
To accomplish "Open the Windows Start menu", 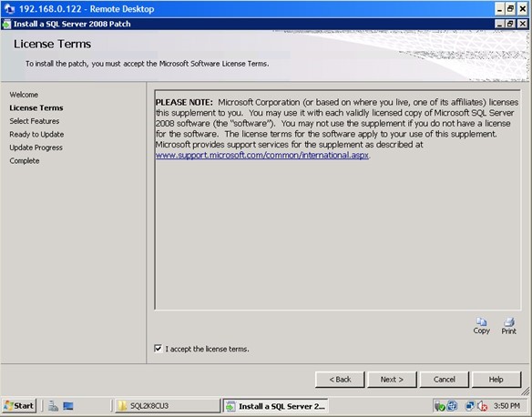I will click(x=19, y=406).
